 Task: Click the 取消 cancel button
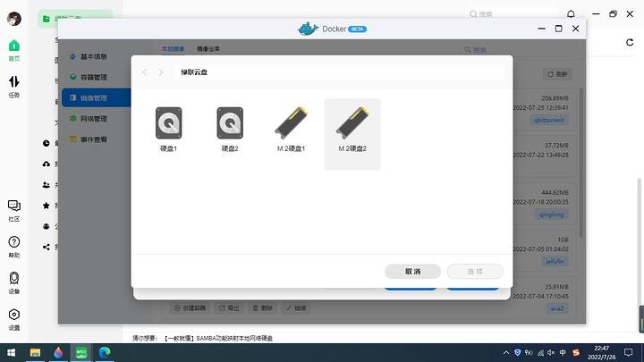coord(412,272)
